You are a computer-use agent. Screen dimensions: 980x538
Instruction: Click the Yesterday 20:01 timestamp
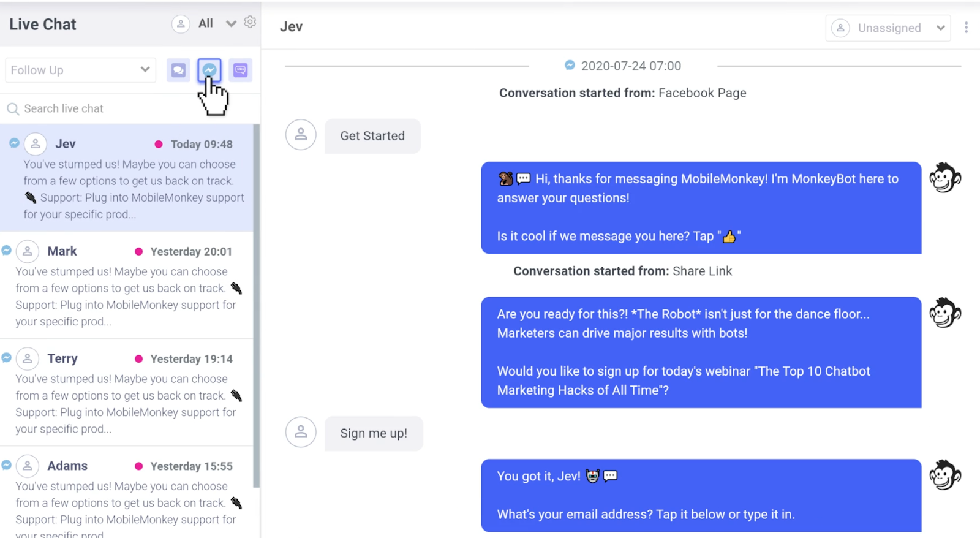click(x=191, y=251)
